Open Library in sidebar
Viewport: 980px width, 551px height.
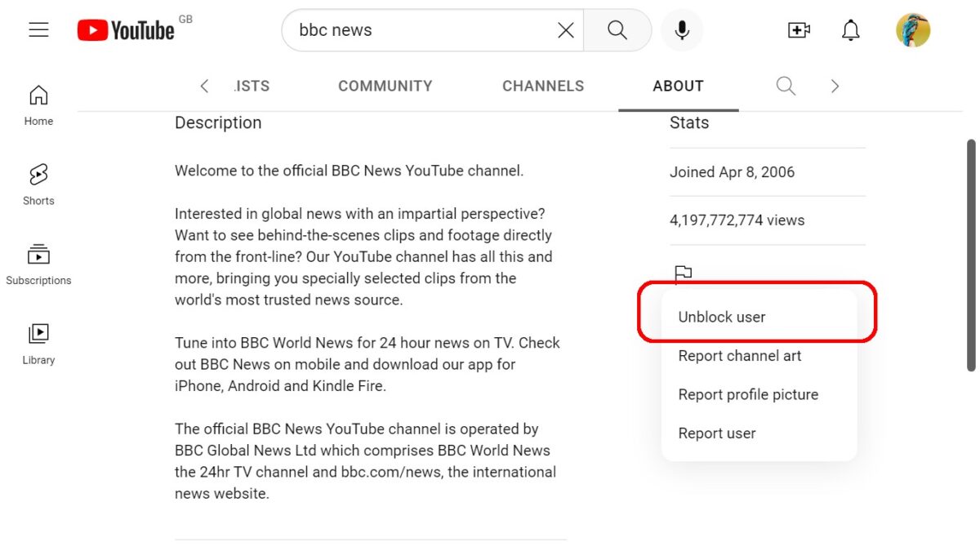[38, 344]
